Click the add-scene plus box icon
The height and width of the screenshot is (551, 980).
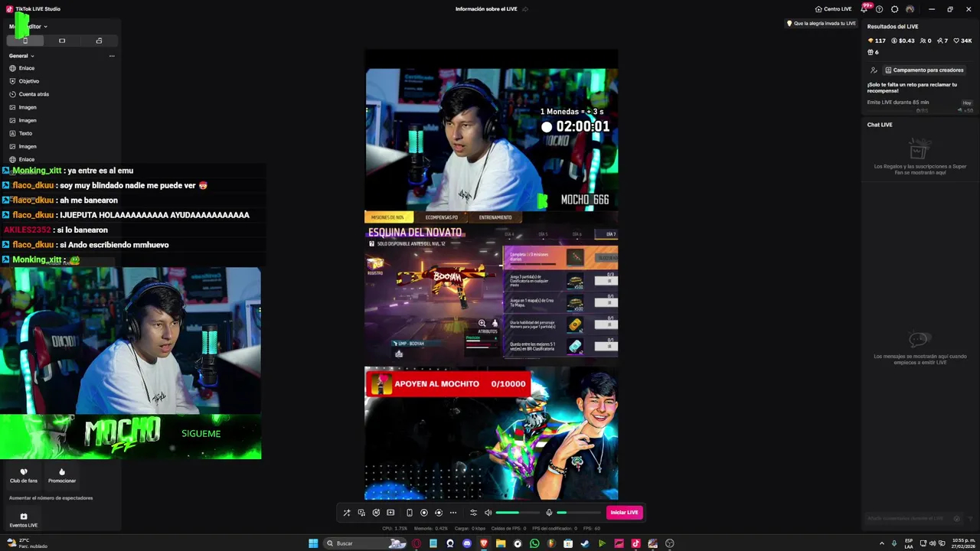click(x=390, y=513)
